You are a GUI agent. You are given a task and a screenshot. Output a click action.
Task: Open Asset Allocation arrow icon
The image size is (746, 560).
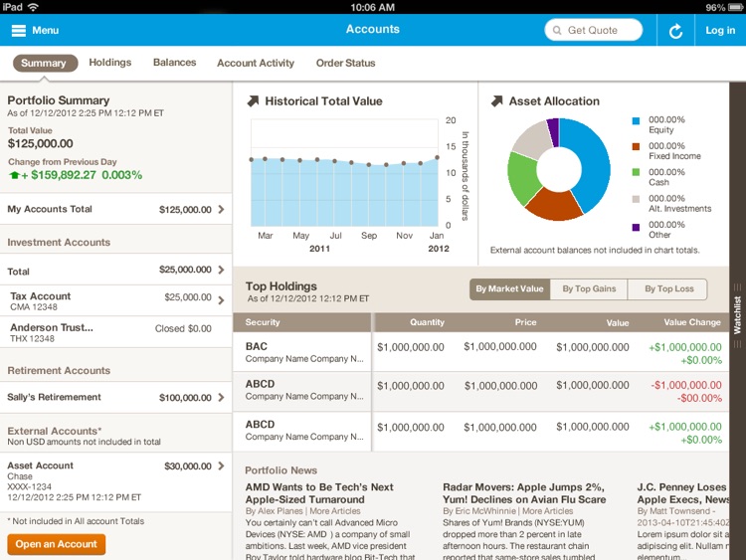pos(496,100)
